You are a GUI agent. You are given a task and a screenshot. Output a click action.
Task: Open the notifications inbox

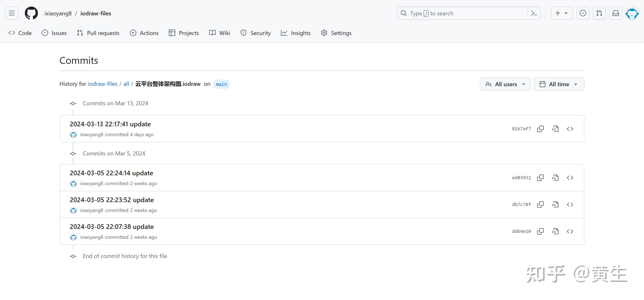[616, 13]
